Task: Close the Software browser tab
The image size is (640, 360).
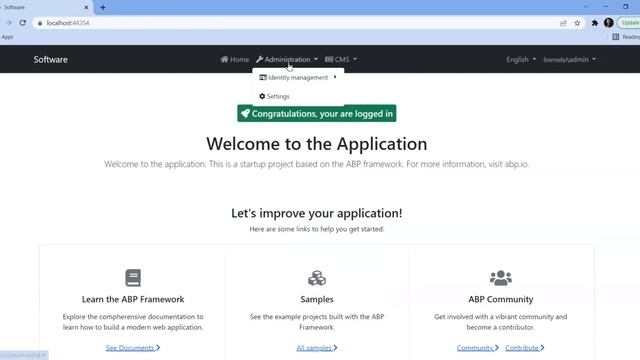Action: coord(86,7)
